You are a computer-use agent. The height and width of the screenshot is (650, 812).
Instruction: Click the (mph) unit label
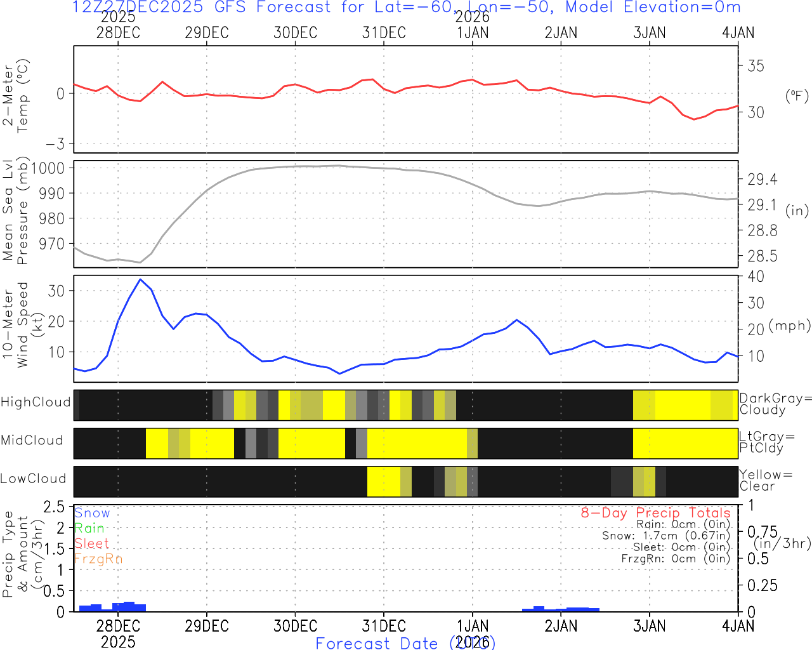tap(790, 326)
